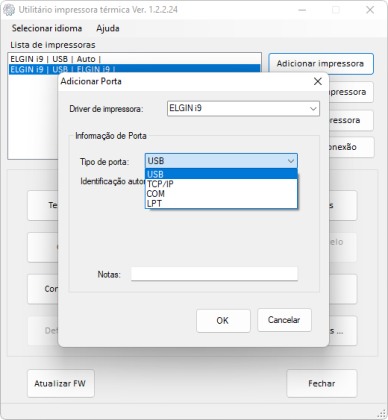The image size is (388, 420).
Task: Select LPT port type option
Action: pos(221,203)
